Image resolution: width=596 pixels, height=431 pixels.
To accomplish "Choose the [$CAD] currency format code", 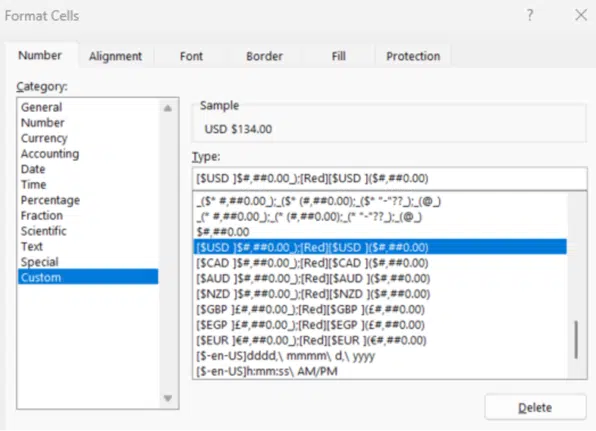I will tap(380, 263).
